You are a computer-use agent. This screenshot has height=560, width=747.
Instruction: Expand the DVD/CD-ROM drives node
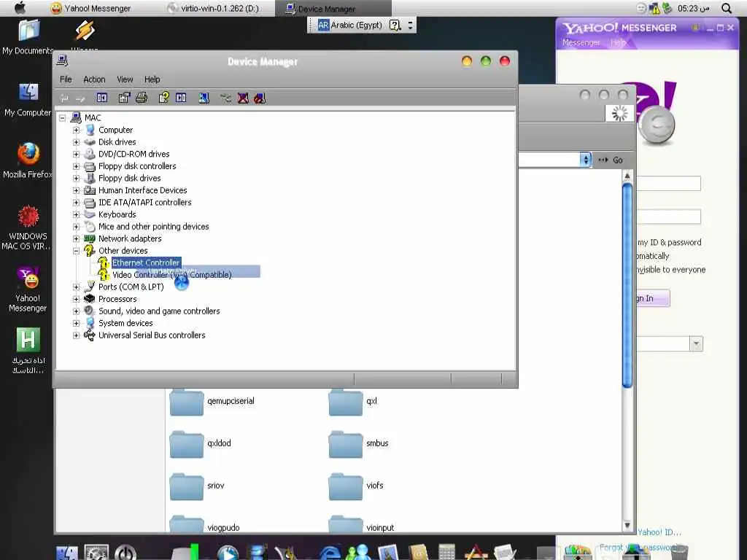[76, 155]
